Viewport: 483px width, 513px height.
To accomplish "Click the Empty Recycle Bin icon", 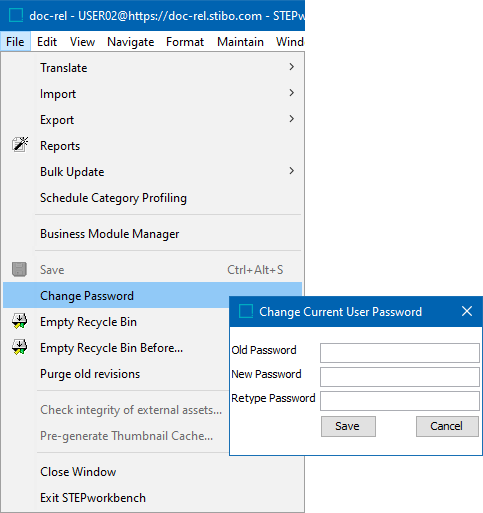I will click(x=20, y=321).
